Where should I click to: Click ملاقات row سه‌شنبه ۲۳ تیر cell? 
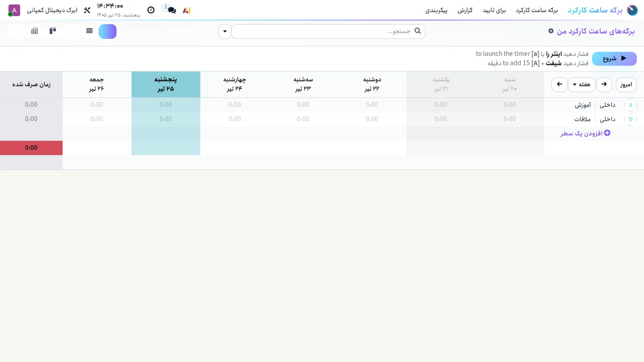(303, 119)
